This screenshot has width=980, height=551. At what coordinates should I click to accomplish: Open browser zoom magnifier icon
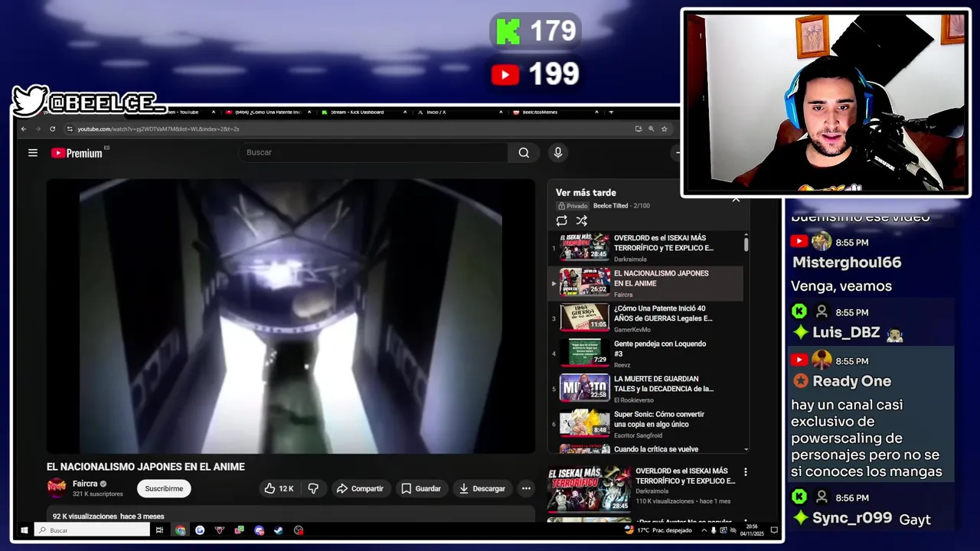click(x=651, y=129)
